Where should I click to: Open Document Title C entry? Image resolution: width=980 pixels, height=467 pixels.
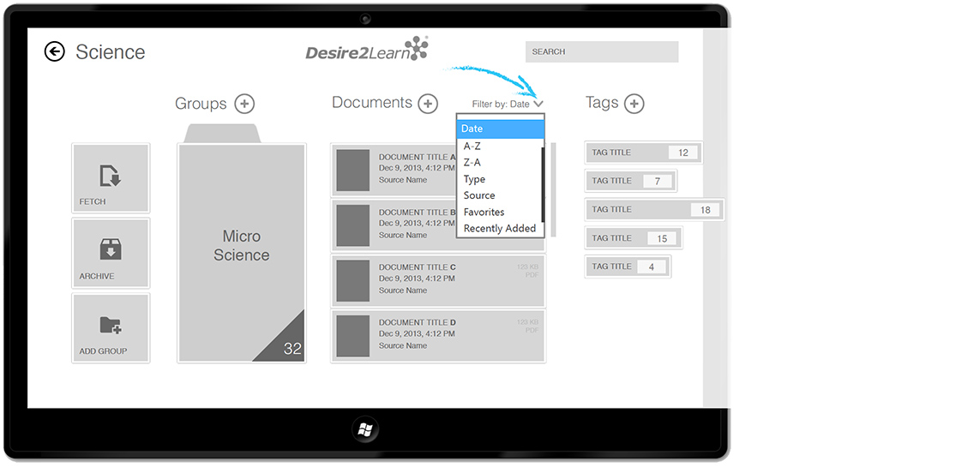tap(437, 280)
